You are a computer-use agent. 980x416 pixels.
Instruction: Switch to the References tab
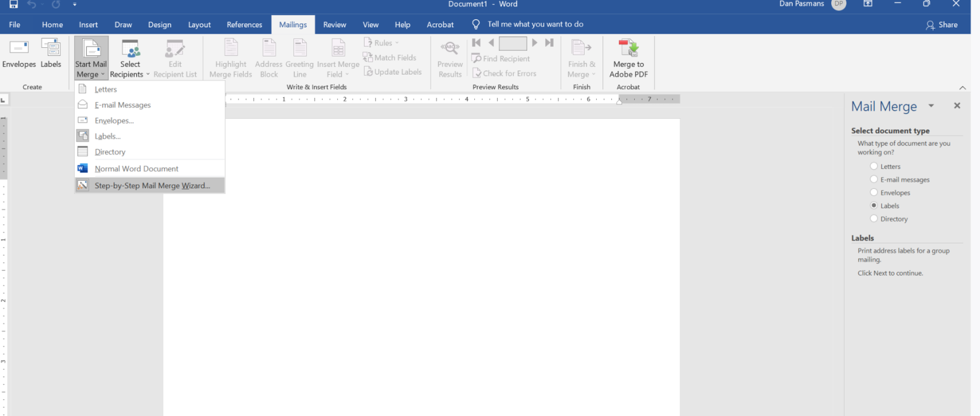[x=244, y=24]
